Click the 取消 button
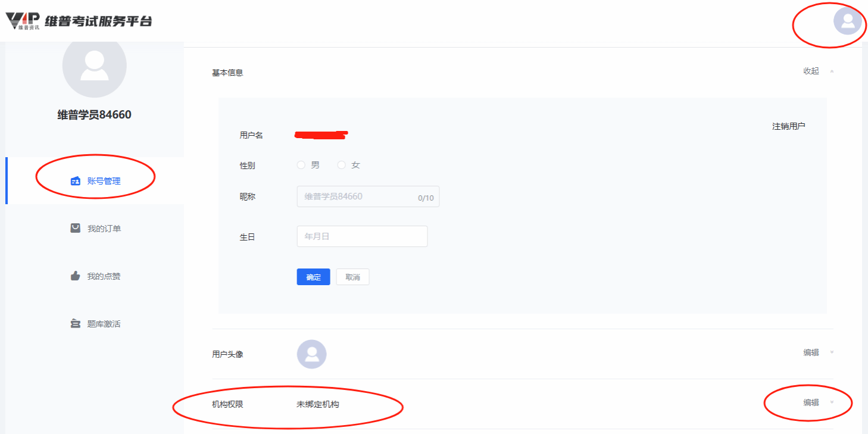This screenshot has height=434, width=868. click(x=352, y=277)
